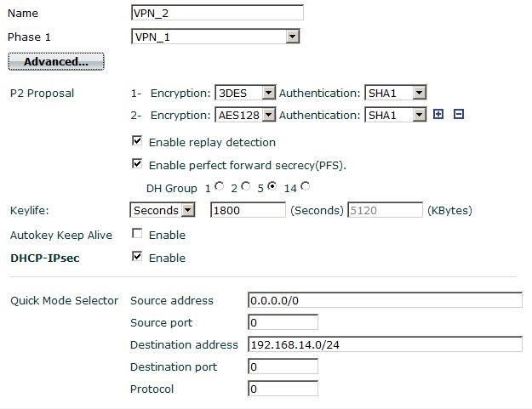Select DH Group 1 radio button

point(220,186)
